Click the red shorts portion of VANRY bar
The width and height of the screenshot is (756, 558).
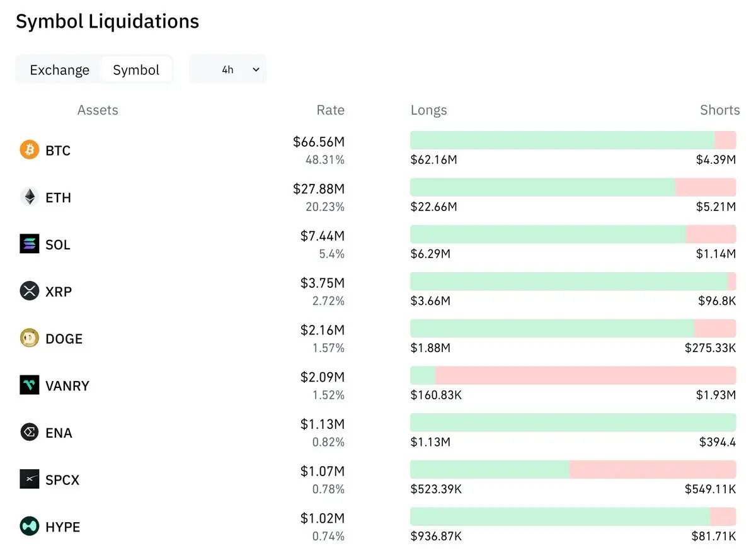tap(585, 375)
